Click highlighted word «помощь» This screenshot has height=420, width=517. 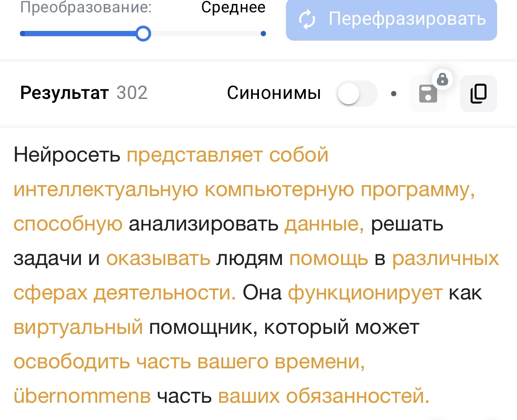pos(328,259)
